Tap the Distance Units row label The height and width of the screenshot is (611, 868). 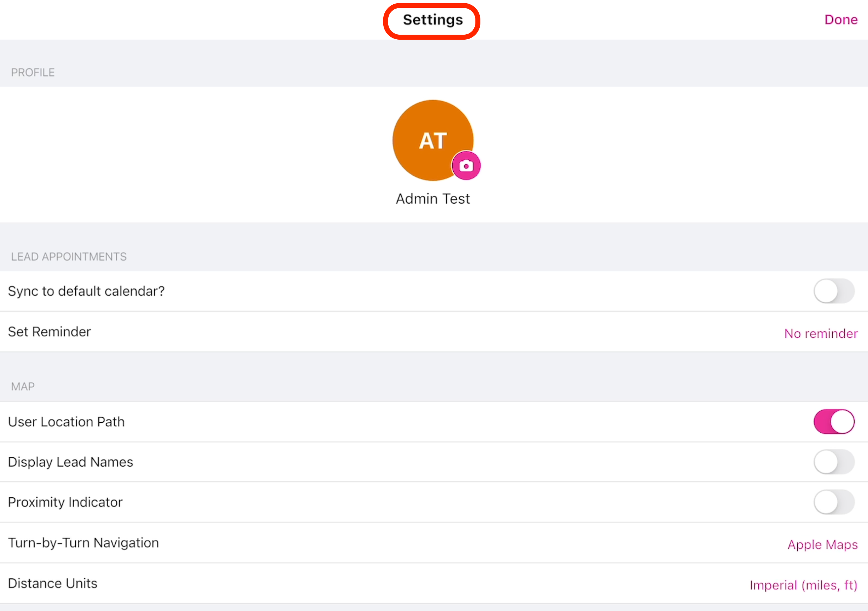tap(53, 583)
